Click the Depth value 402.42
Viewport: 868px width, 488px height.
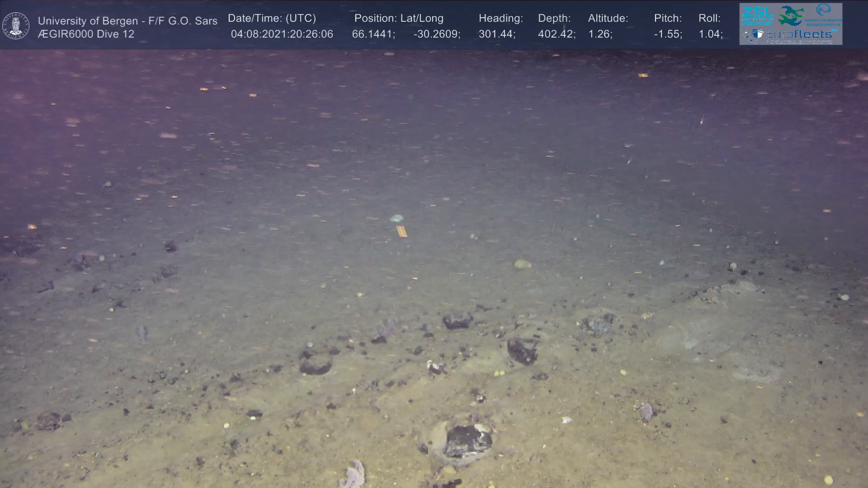click(556, 34)
